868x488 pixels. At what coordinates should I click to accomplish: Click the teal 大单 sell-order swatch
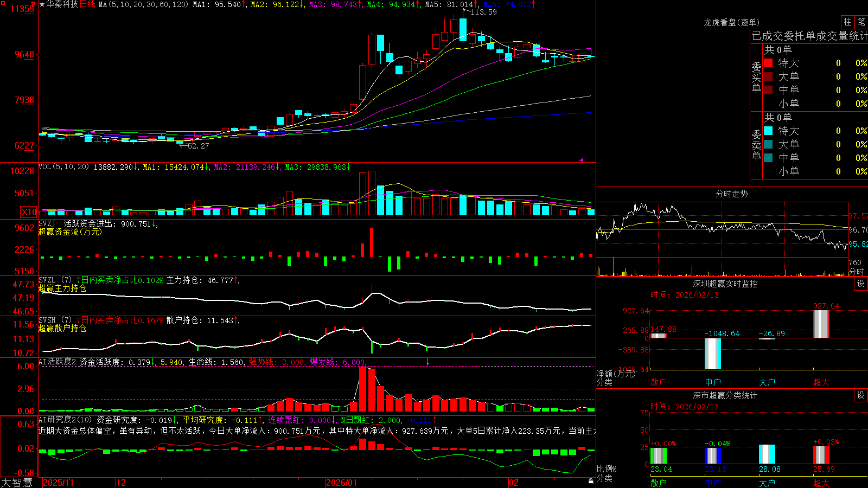click(x=768, y=144)
